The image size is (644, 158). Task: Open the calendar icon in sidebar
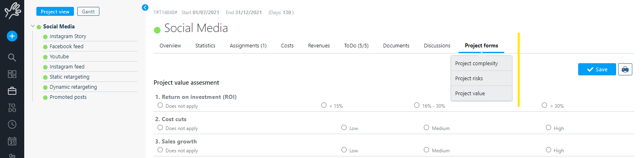[x=12, y=141]
